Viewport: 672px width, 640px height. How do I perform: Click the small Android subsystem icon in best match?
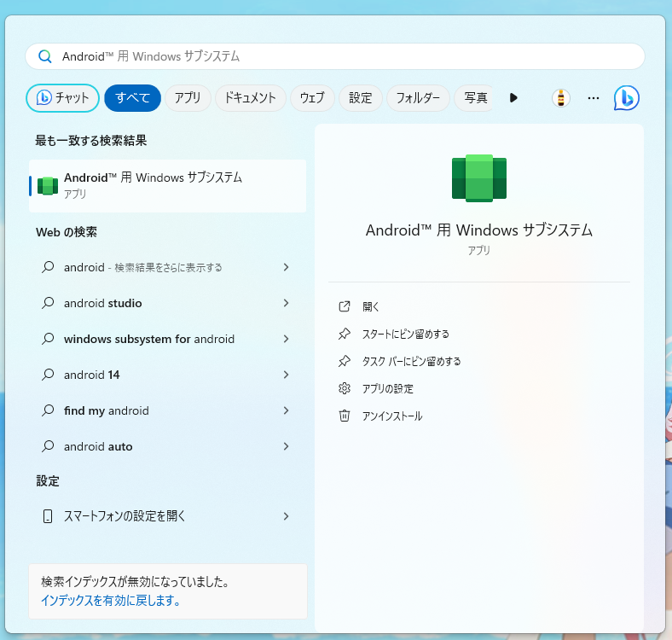coord(48,186)
